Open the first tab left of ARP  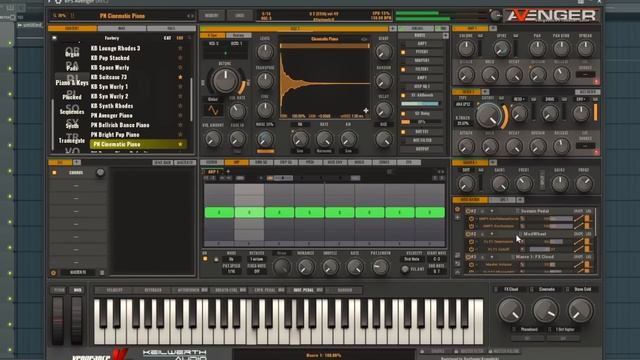(x=212, y=162)
